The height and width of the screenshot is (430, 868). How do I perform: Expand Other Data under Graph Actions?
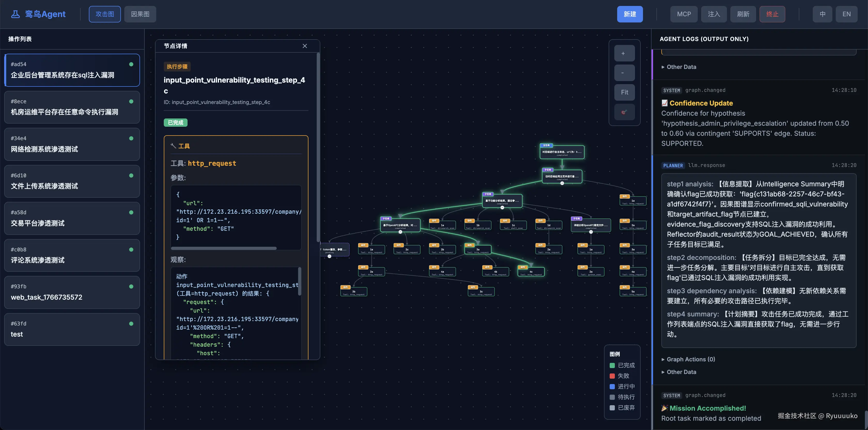tap(681, 372)
